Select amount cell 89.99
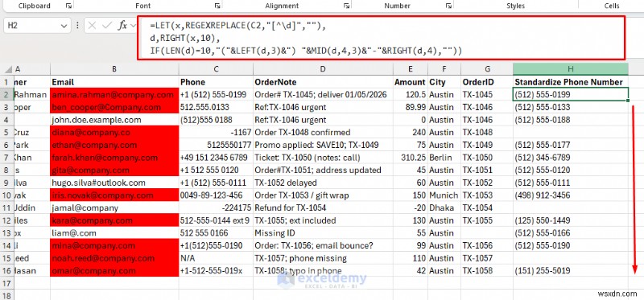The height and width of the screenshot is (300, 644). pyautogui.click(x=411, y=107)
